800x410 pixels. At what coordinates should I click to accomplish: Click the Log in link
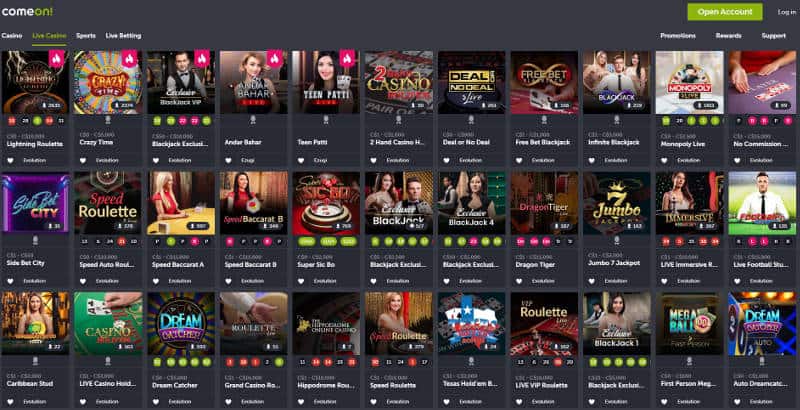(x=787, y=12)
